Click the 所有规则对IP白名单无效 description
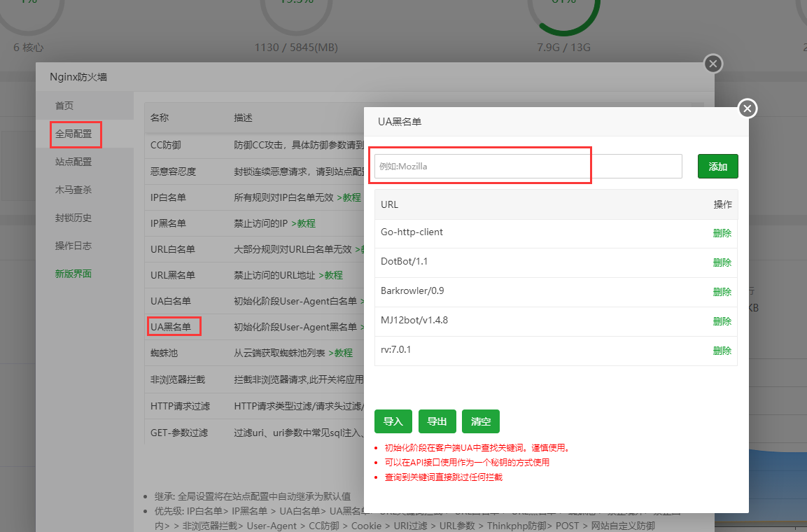 (284, 197)
